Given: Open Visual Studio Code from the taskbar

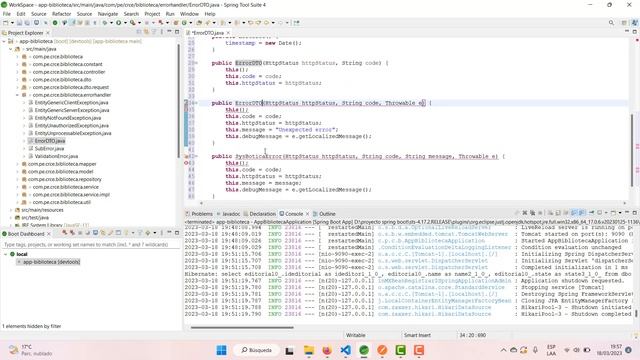Looking at the screenshot, I should (345, 350).
